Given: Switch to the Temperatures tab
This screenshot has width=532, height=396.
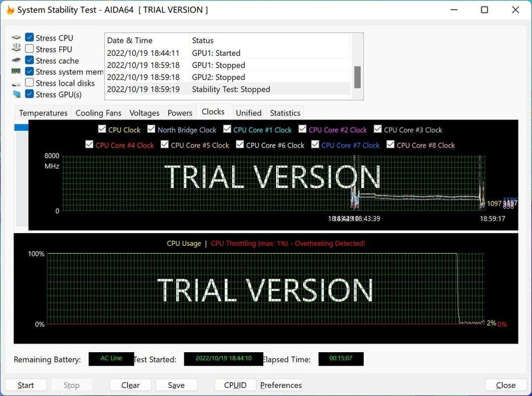Looking at the screenshot, I should pyautogui.click(x=43, y=113).
